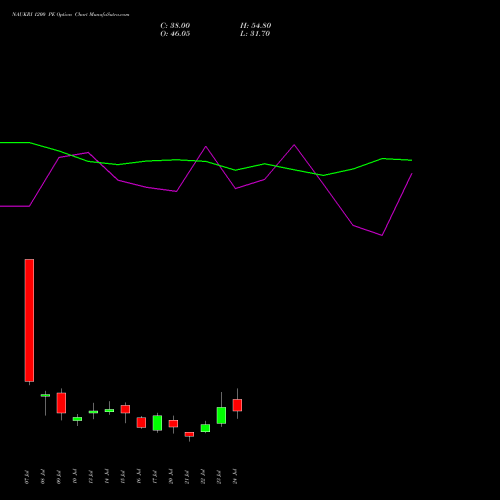Click the 24 Jul date label
Image resolution: width=500 pixels, height=500 pixels.
[x=235, y=477]
